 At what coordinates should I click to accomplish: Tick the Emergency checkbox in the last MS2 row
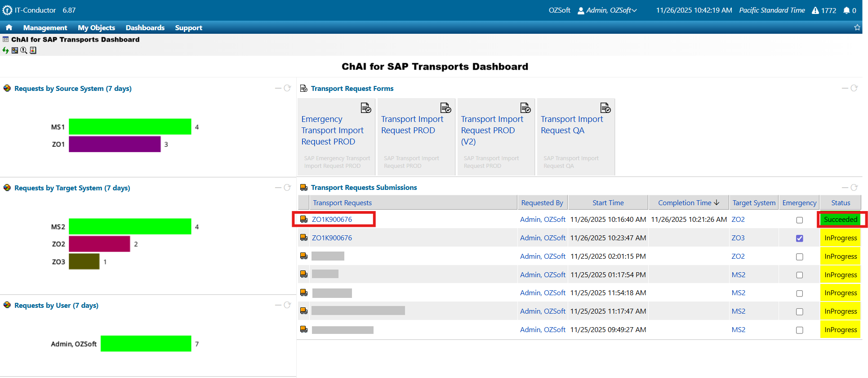[799, 330]
